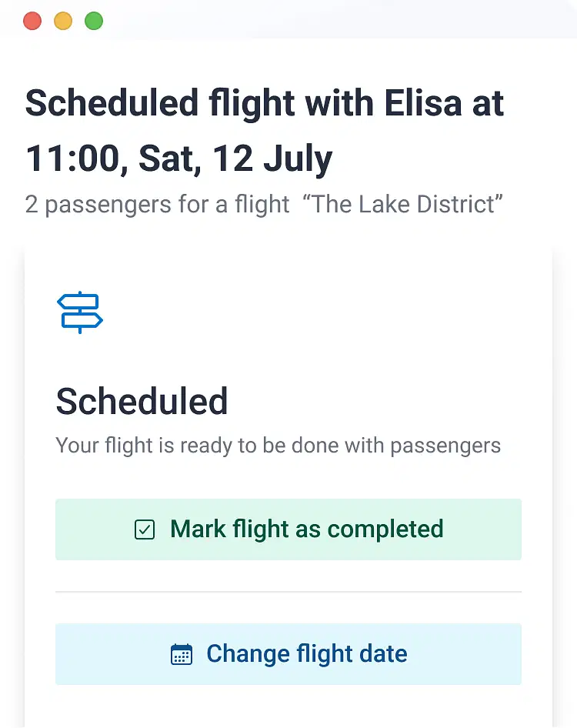Click the empty title bar area
Viewport: 577px width, 728px height.
pyautogui.click(x=339, y=19)
